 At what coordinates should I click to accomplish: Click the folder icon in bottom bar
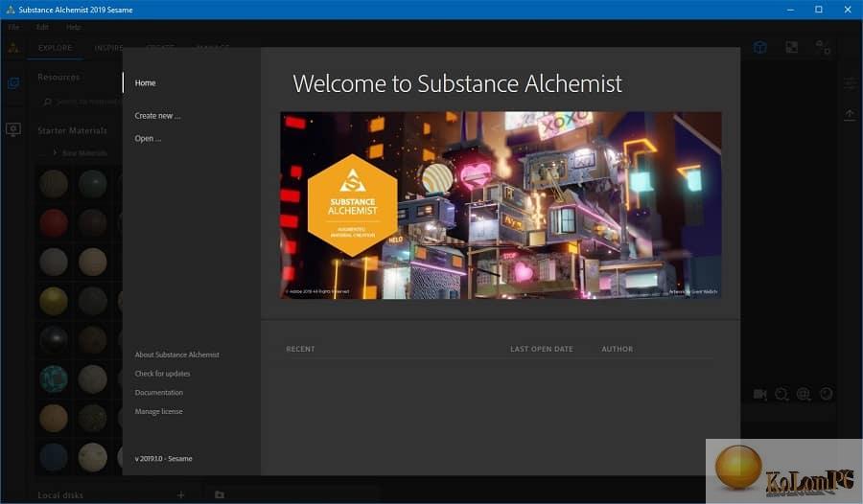pos(219,494)
